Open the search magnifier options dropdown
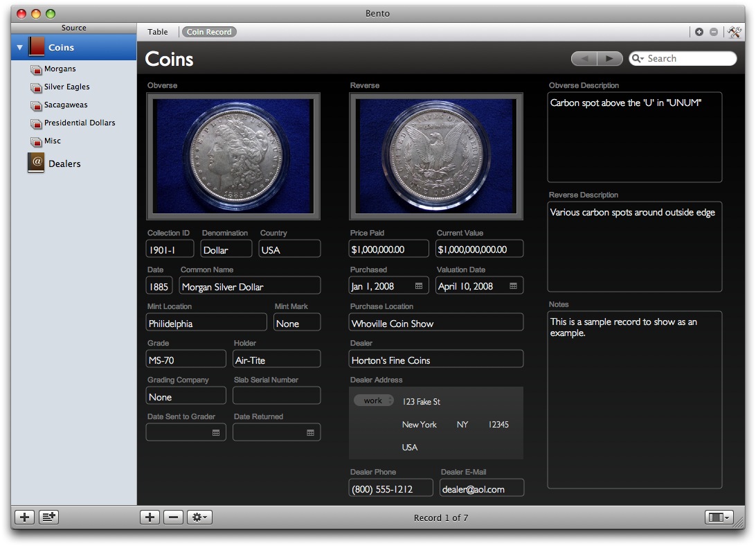The image size is (756, 546). pyautogui.click(x=638, y=58)
